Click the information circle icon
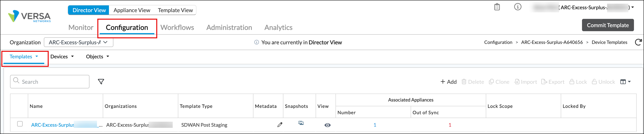This screenshot has width=644, height=134. (517, 7)
